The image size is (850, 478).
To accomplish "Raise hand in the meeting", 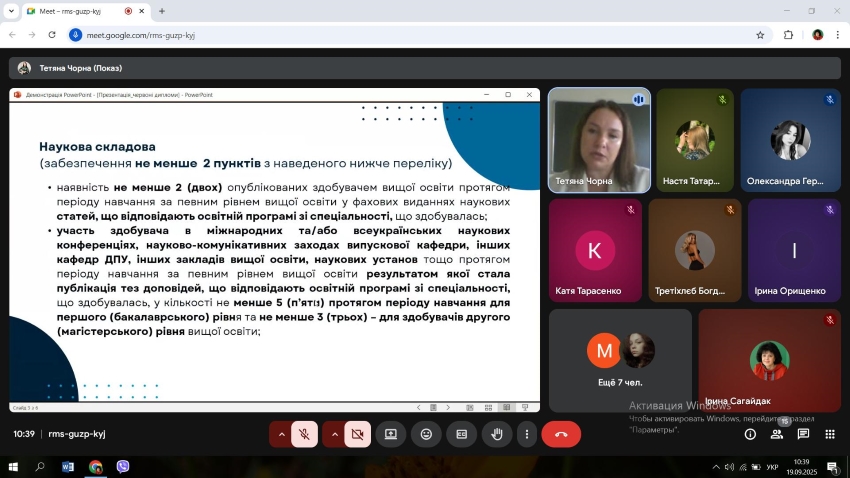I will pos(496,434).
